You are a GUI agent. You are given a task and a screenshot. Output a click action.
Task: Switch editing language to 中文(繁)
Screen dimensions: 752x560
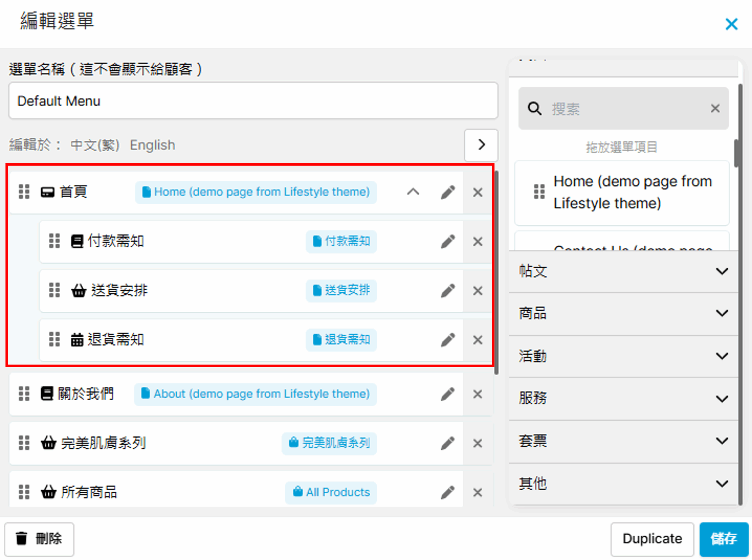click(95, 145)
